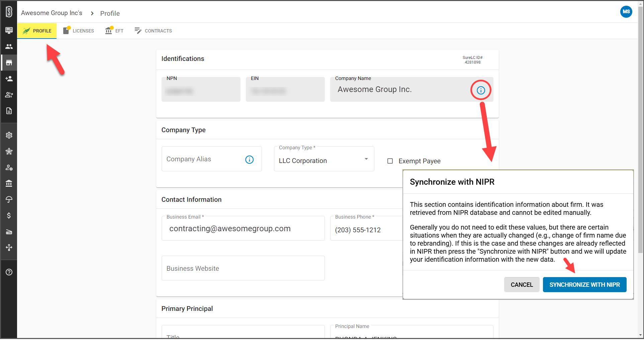Open the user settings icon in sidebar
This screenshot has width=644, height=340.
(x=9, y=167)
